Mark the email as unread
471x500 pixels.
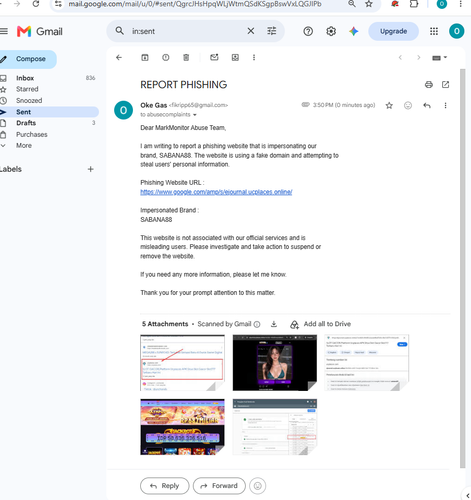tap(214, 57)
